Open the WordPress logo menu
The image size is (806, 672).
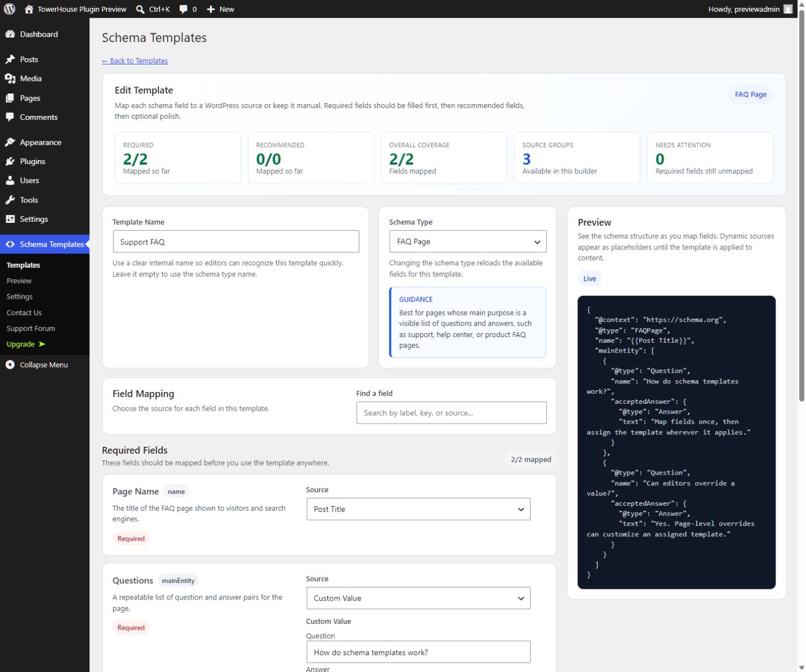pyautogui.click(x=9, y=9)
